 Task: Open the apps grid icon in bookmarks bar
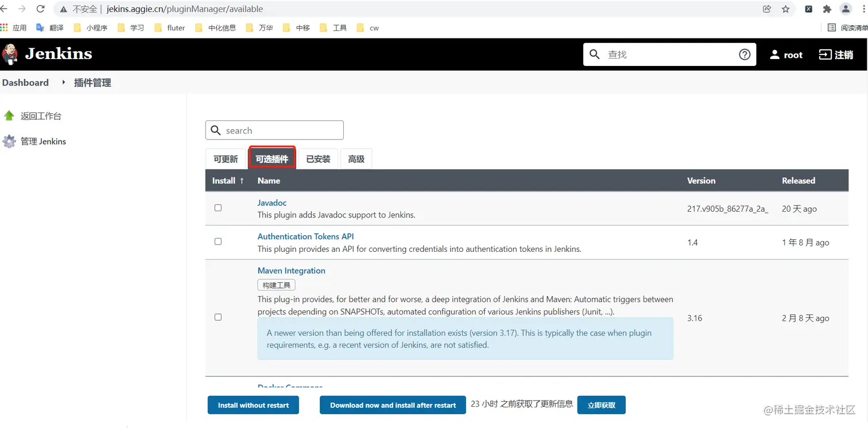pos(4,28)
